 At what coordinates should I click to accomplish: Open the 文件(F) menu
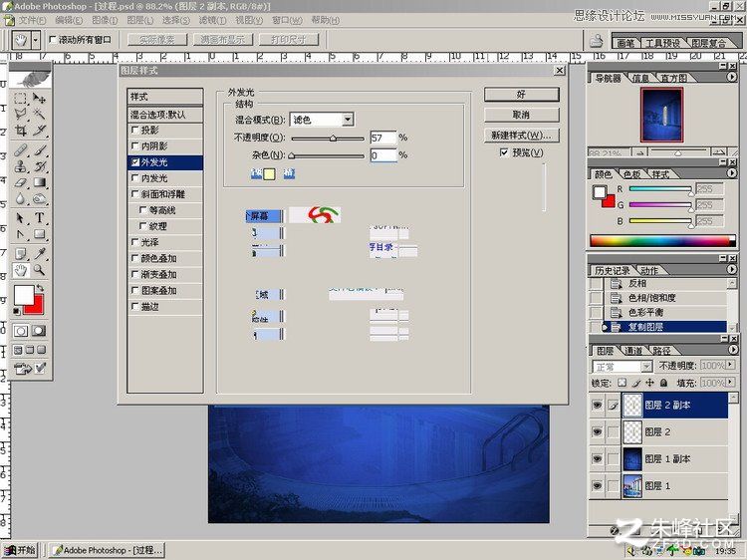click(x=32, y=21)
